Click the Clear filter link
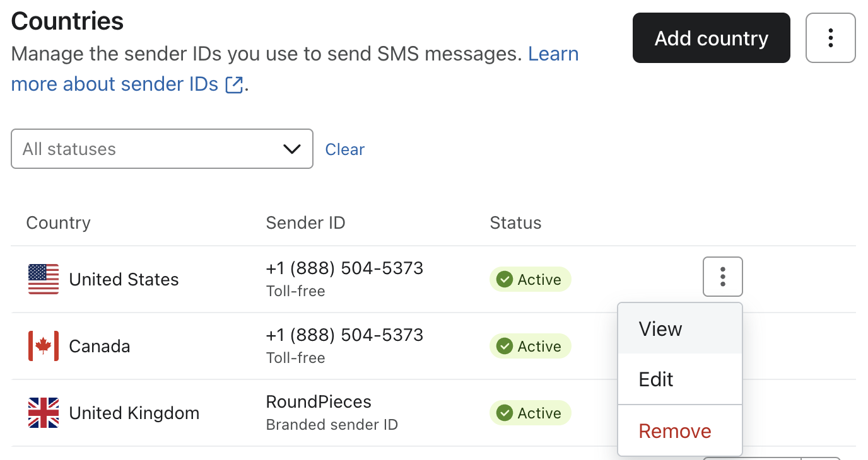The image size is (868, 460). point(344,149)
